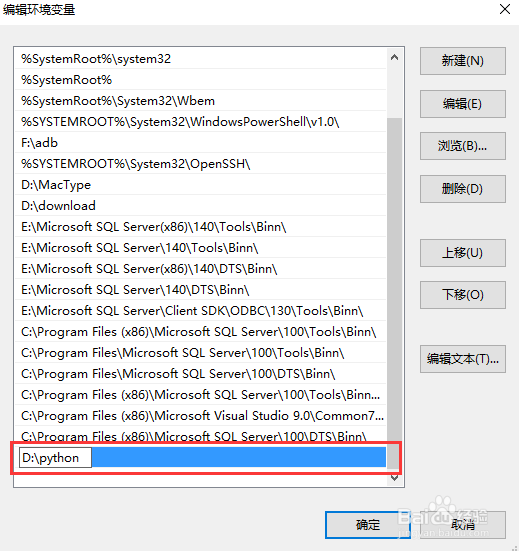Select C:\Program Files\Microsoft SQL Server\100\Tools\Binn\ entry

[200, 353]
